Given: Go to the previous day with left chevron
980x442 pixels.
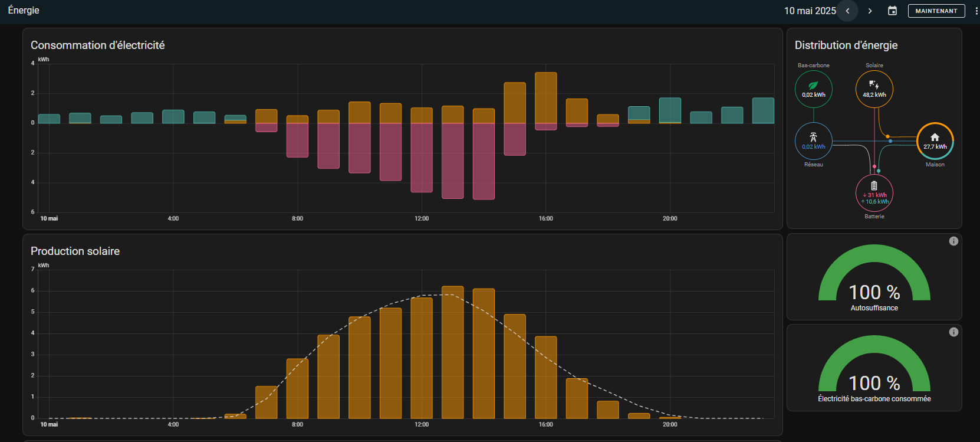Looking at the screenshot, I should 847,11.
